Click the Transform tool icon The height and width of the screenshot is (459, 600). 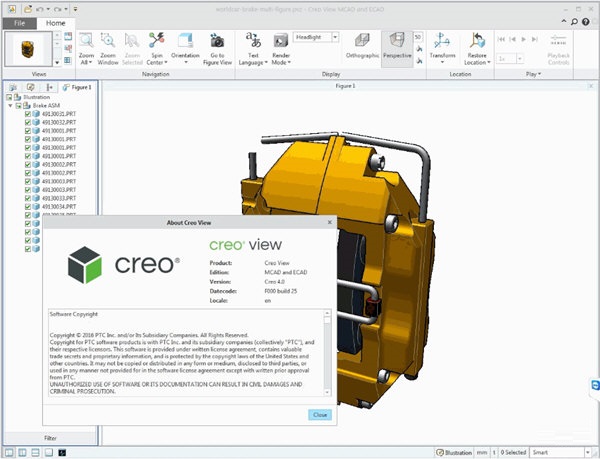pyautogui.click(x=441, y=42)
